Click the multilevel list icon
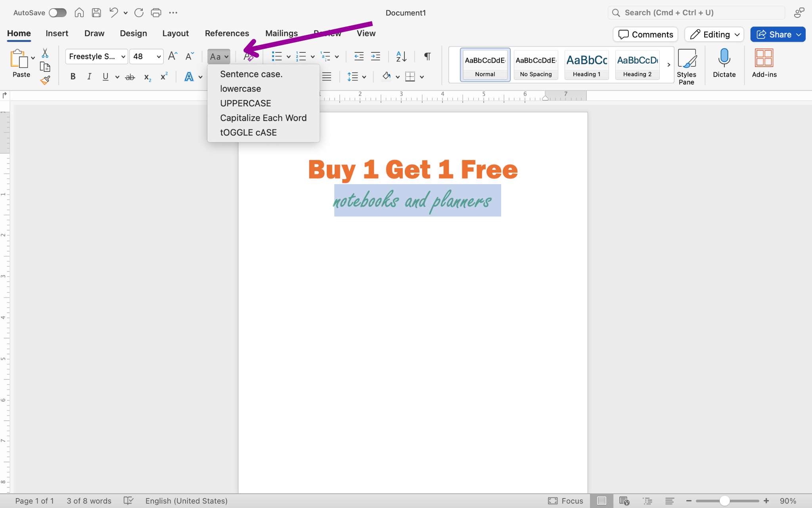The height and width of the screenshot is (508, 812). tap(325, 56)
